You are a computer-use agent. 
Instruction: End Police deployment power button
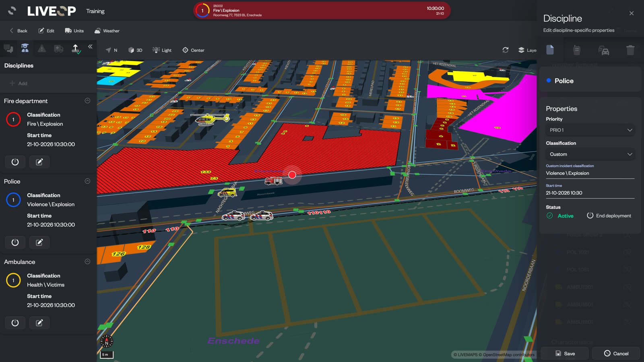point(15,242)
